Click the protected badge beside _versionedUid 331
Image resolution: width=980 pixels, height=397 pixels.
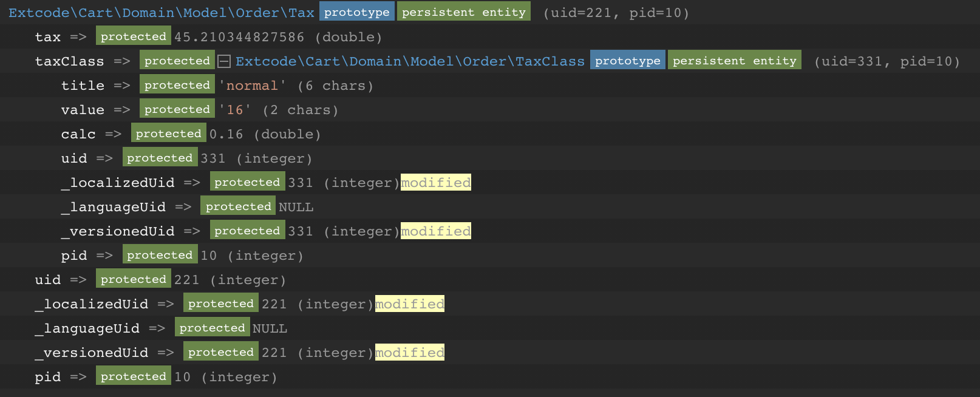click(248, 230)
